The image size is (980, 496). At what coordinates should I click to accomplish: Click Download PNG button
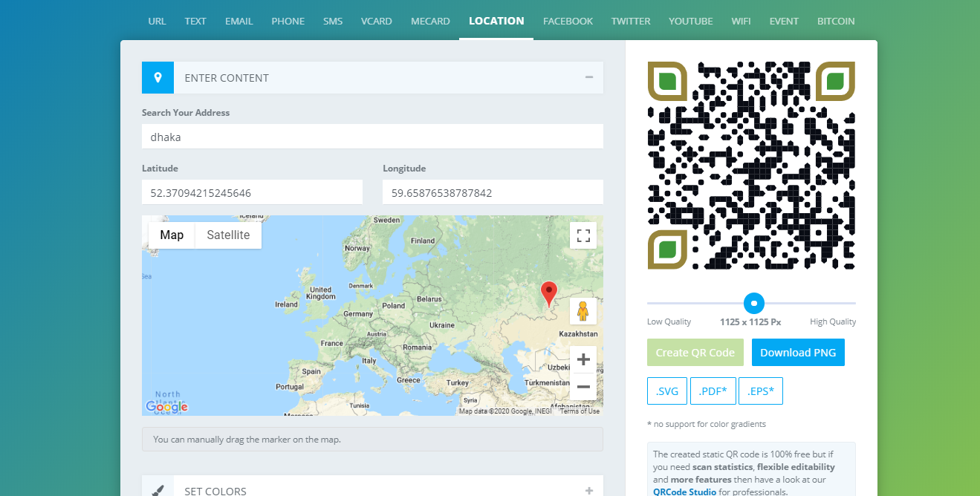[x=798, y=353]
